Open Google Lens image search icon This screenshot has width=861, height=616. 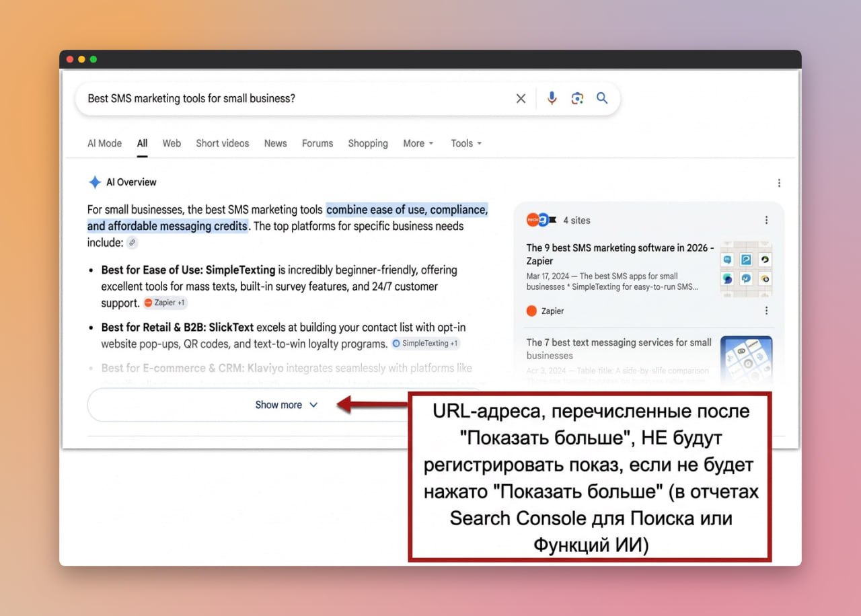tap(577, 99)
